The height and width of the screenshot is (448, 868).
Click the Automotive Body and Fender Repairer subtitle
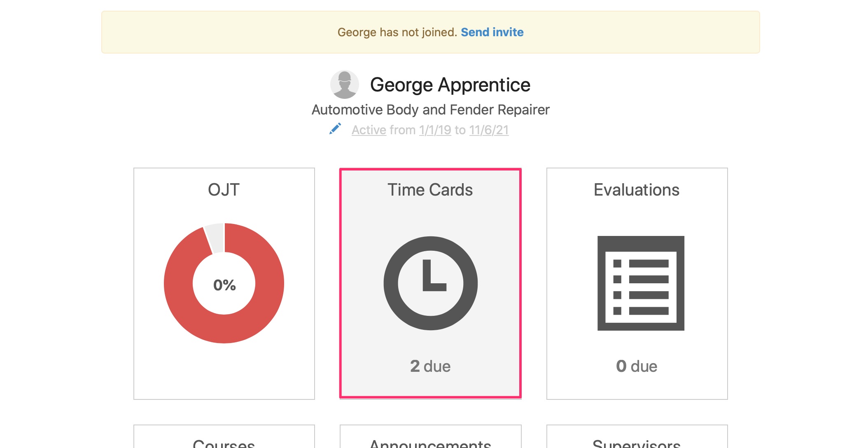(x=430, y=110)
